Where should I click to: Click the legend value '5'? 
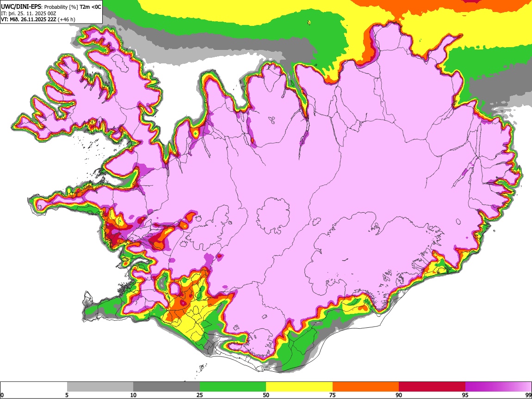67,395
